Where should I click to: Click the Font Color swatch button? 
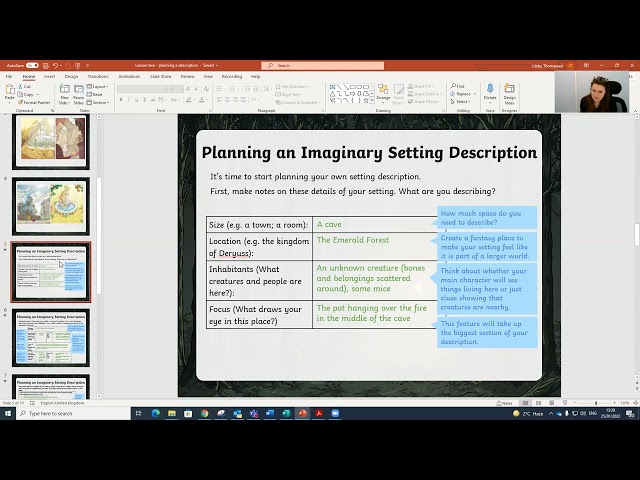(x=202, y=100)
